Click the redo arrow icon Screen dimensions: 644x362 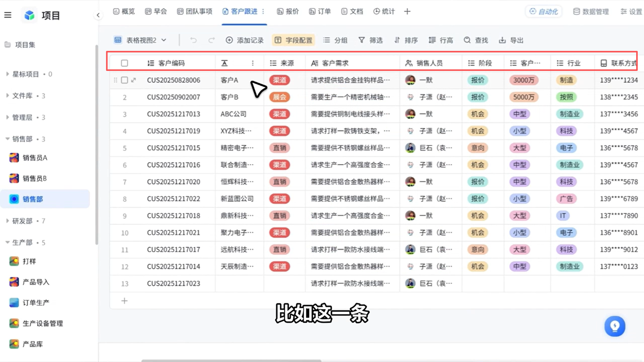(212, 40)
